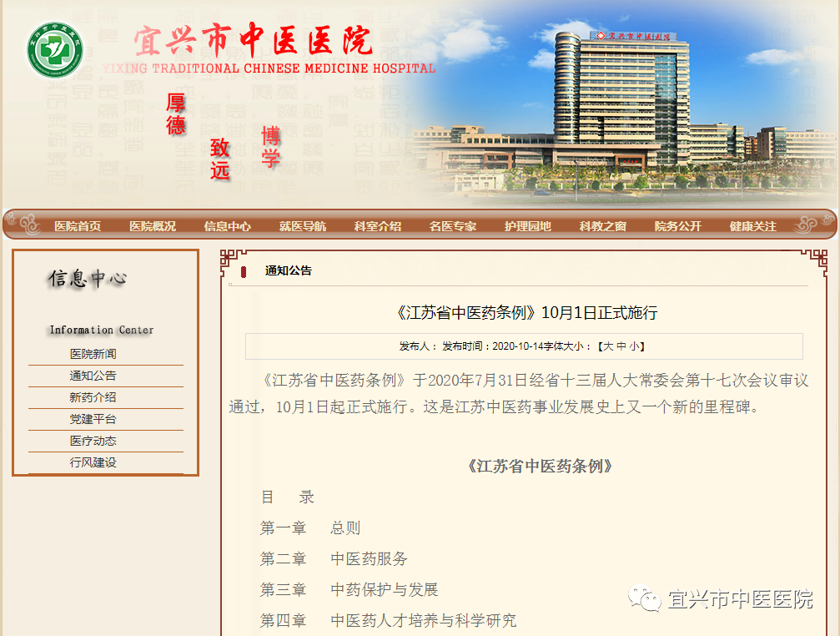Screen dimensions: 840x636
Task: Click the 通知公告 section heading
Action: [289, 270]
